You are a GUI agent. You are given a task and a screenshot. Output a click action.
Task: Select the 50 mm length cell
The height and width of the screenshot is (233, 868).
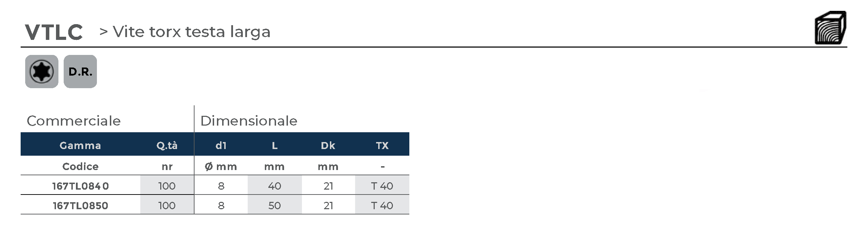pos(275,206)
